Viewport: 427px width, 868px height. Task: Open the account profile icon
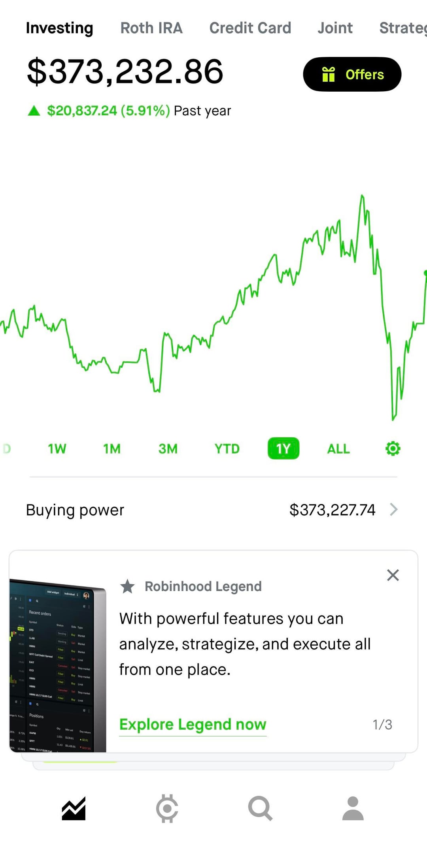[x=353, y=808]
